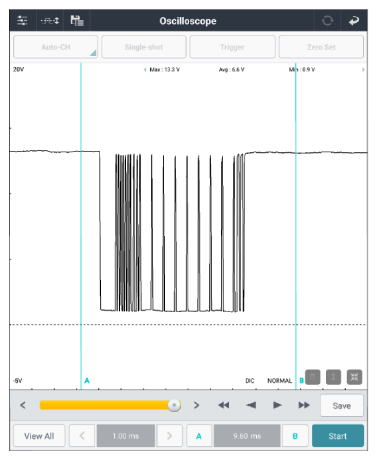This screenshot has width=378, height=460.
Task: Select the cursor A button
Action: coord(199,436)
